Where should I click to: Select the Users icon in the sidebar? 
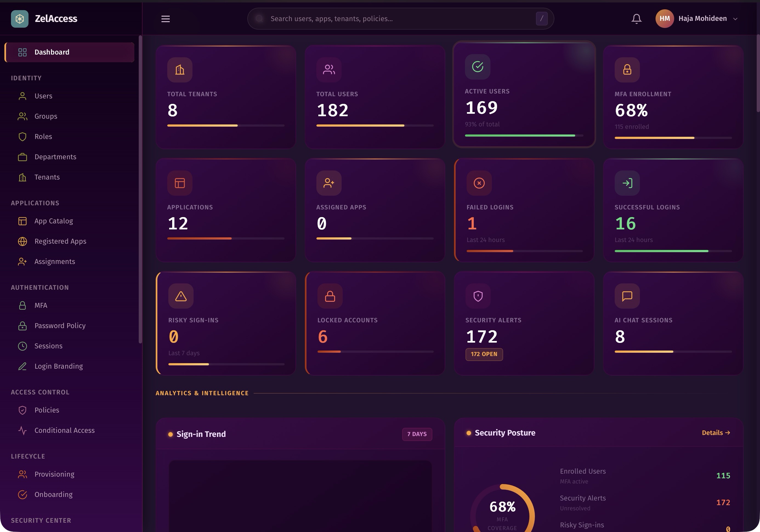22,96
